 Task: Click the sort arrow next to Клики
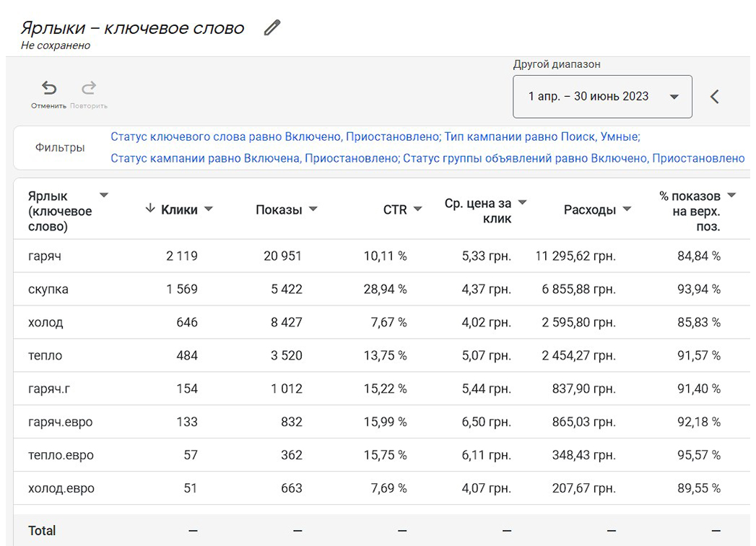click(150, 209)
